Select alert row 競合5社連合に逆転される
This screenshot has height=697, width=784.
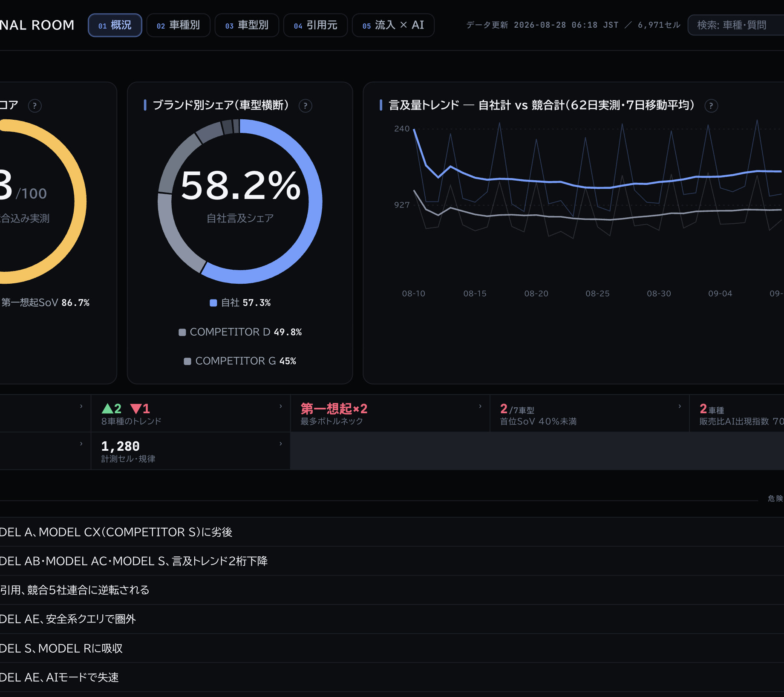pos(392,590)
